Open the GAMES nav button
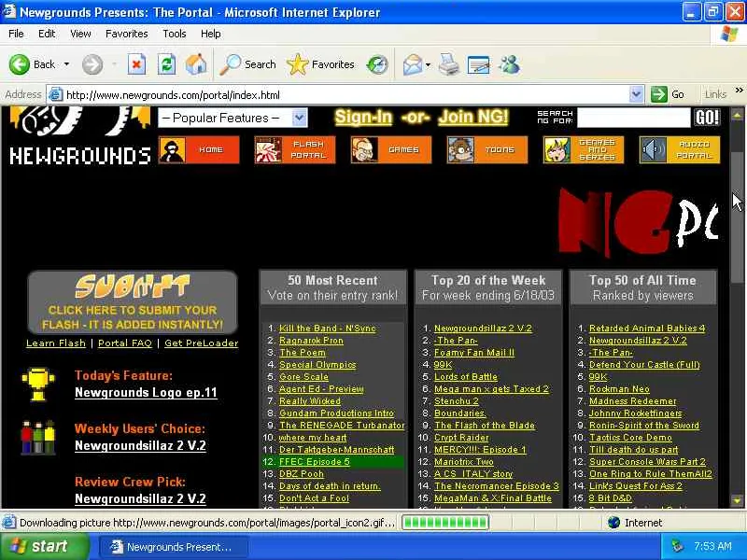Screen dimensions: 747x560 pyautogui.click(x=391, y=149)
